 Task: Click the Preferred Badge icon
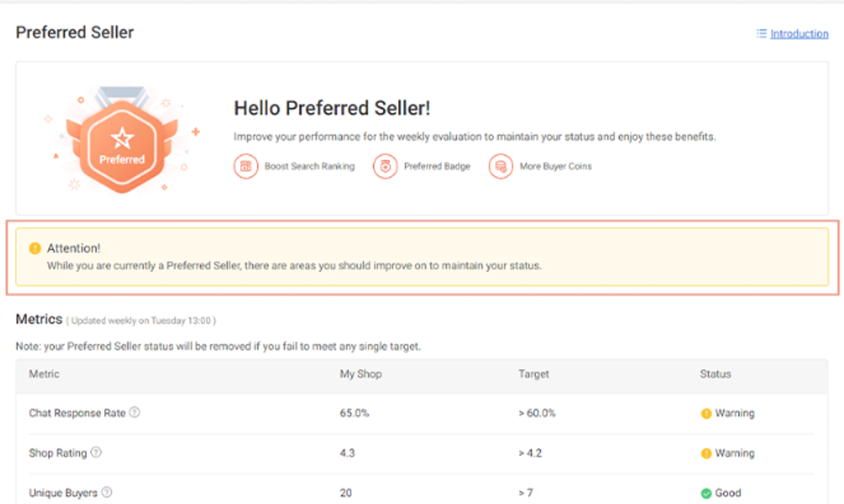385,166
